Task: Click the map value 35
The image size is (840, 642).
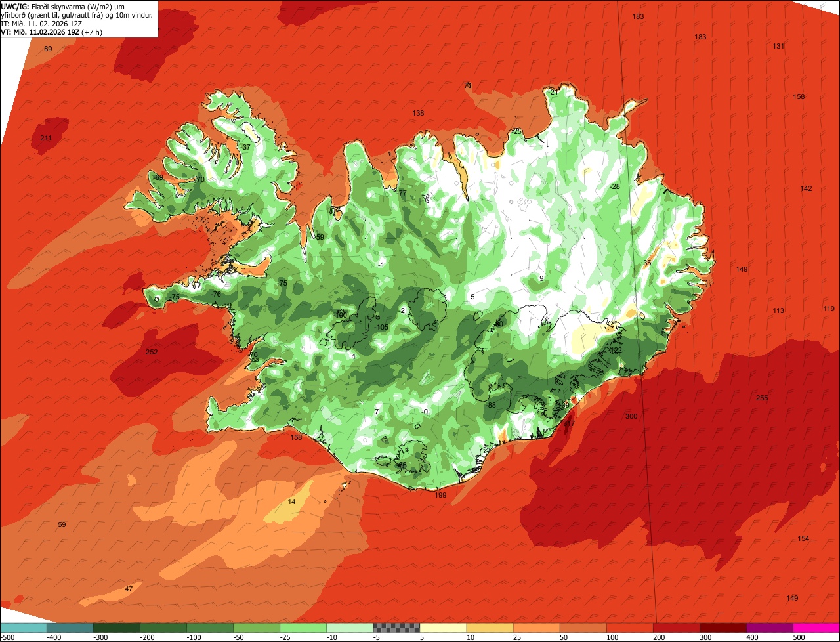Action: point(647,263)
